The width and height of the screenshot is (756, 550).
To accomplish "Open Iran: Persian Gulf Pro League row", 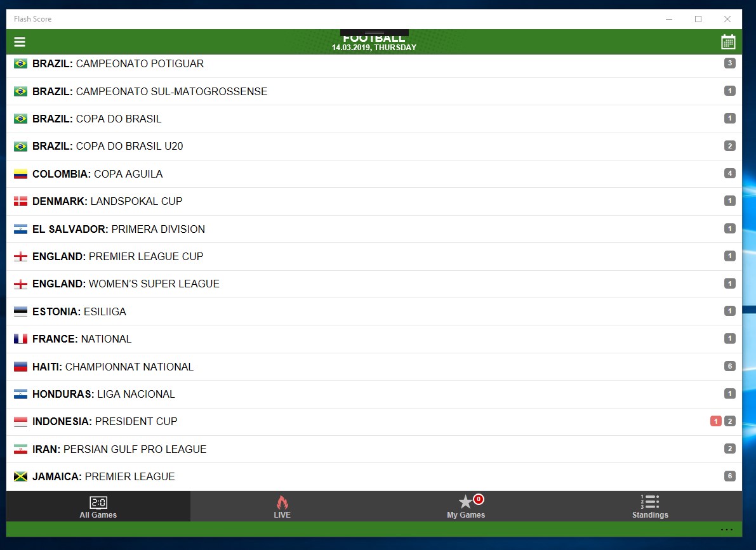I will (x=374, y=449).
